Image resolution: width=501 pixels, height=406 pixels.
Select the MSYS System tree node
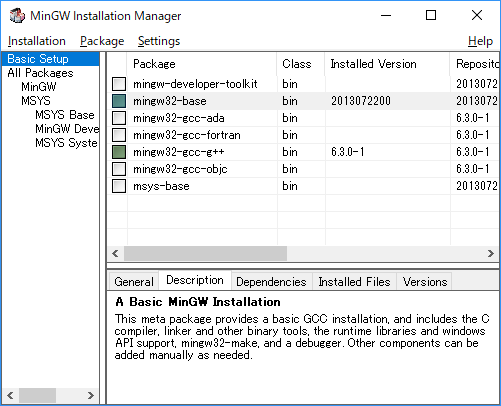[66, 143]
